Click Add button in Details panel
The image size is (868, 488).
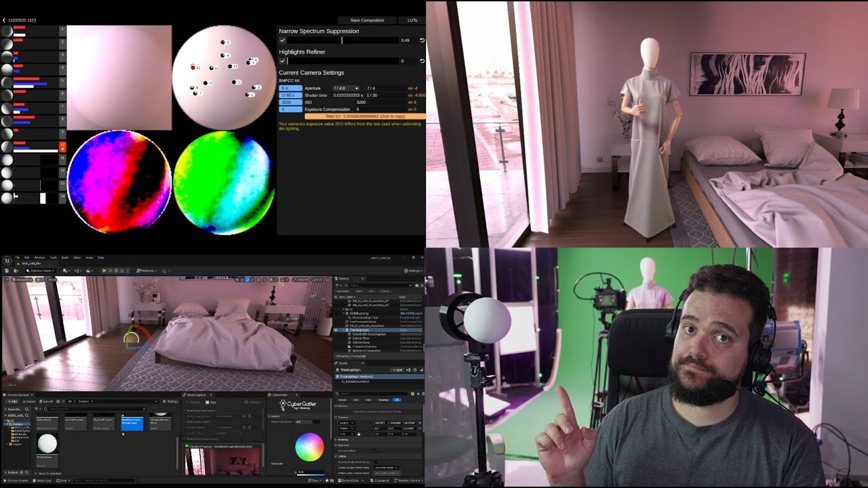click(397, 370)
